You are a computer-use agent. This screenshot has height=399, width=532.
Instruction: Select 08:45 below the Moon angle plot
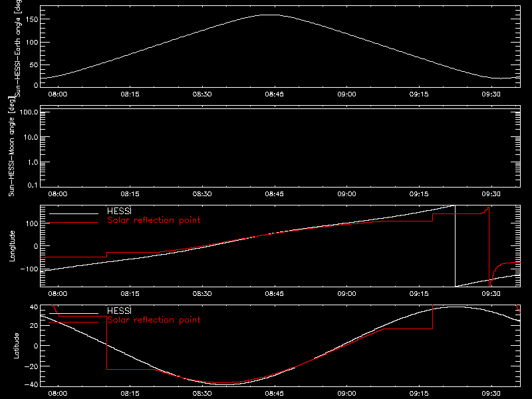[x=275, y=194]
